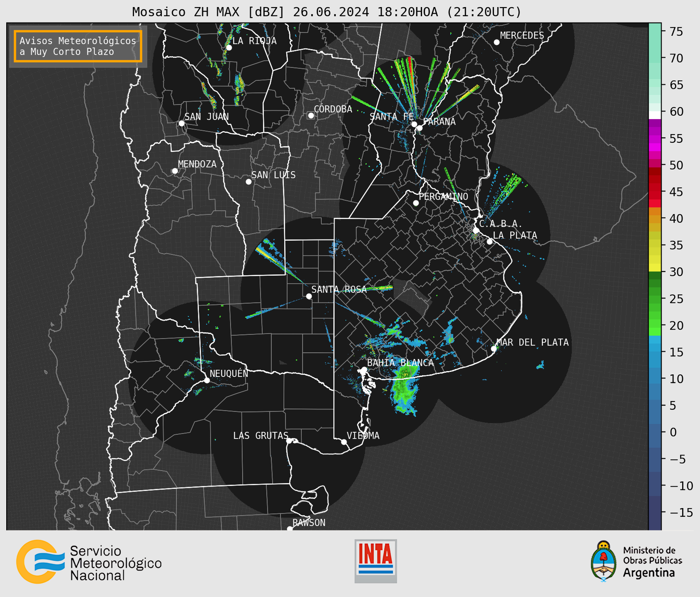Click the San Luis city marker dot
700x597 pixels.
pyautogui.click(x=249, y=182)
